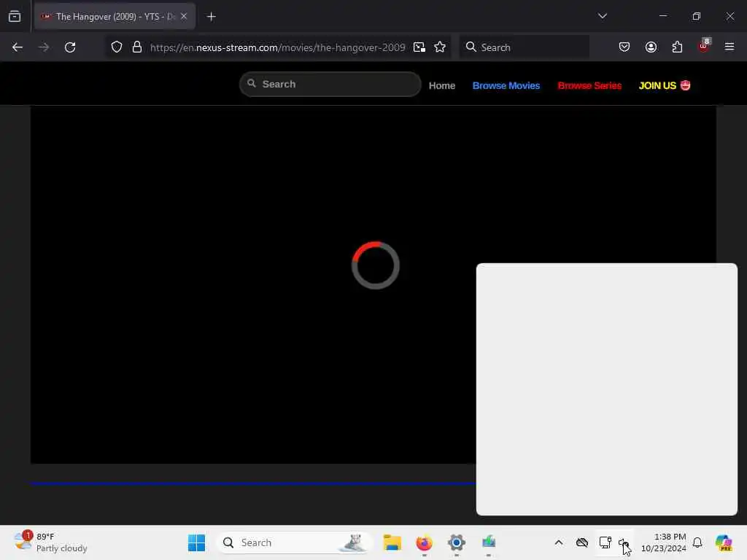Open a new tab with plus button
The image size is (747, 560).
click(x=212, y=17)
